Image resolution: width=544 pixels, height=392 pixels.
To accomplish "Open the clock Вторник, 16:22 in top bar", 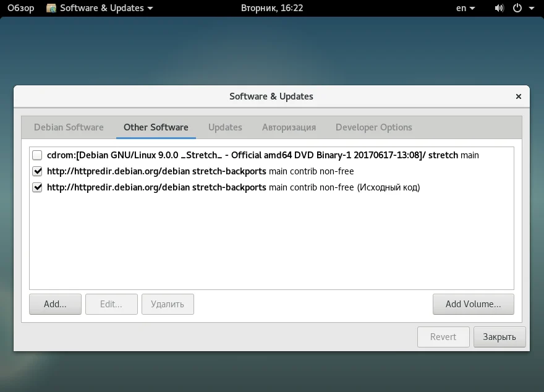I will click(x=272, y=8).
